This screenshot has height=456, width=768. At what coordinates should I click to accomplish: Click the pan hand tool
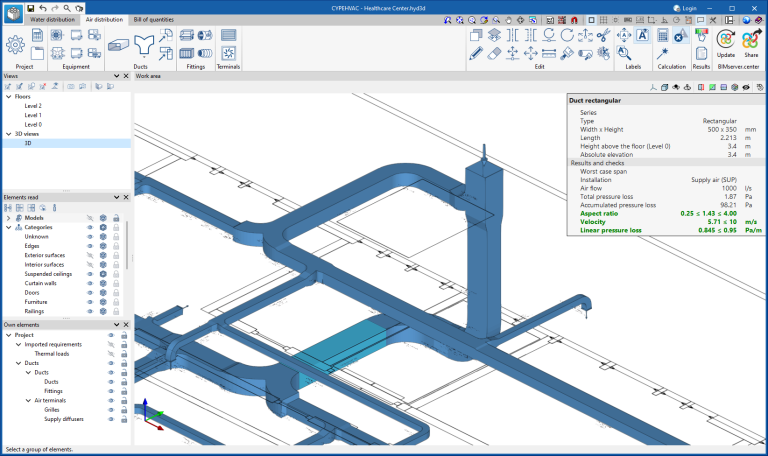click(508, 20)
